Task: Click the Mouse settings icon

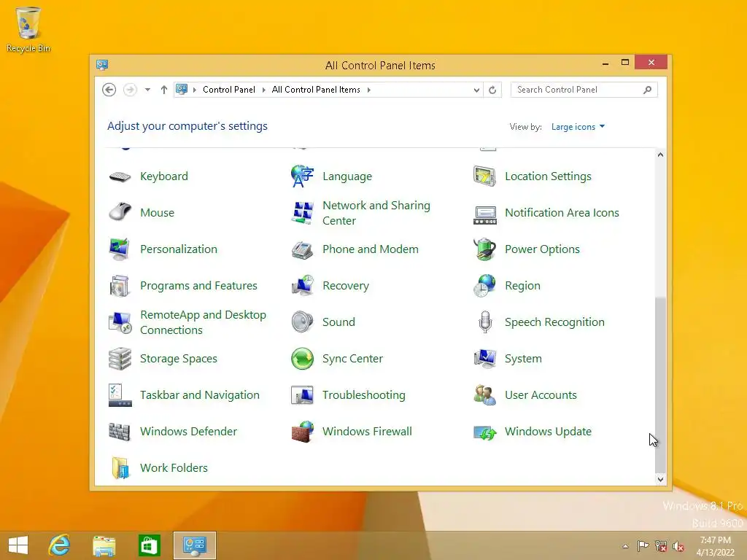Action: click(120, 212)
